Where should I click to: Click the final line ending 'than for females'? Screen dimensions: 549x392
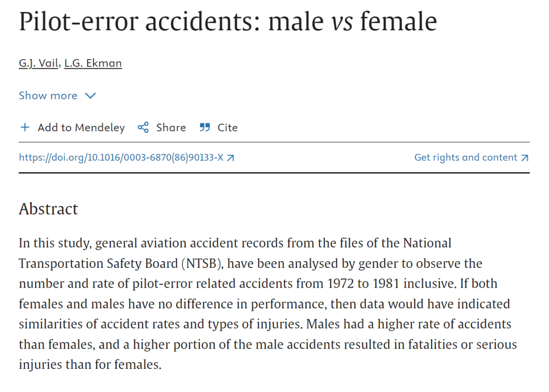coord(90,365)
